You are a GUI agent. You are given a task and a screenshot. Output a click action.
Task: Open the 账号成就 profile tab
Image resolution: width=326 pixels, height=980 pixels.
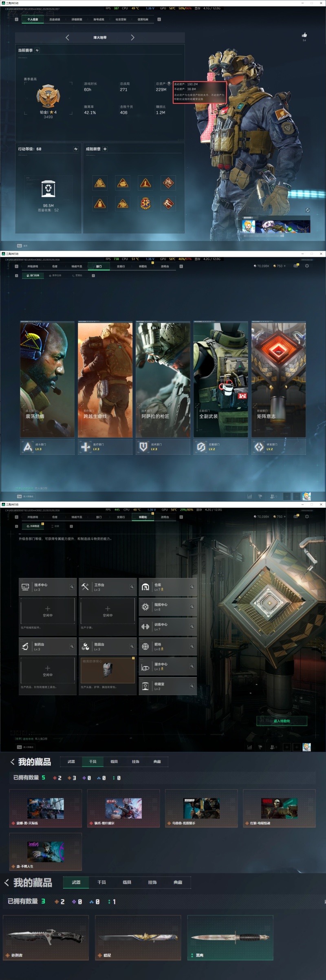[x=99, y=19]
